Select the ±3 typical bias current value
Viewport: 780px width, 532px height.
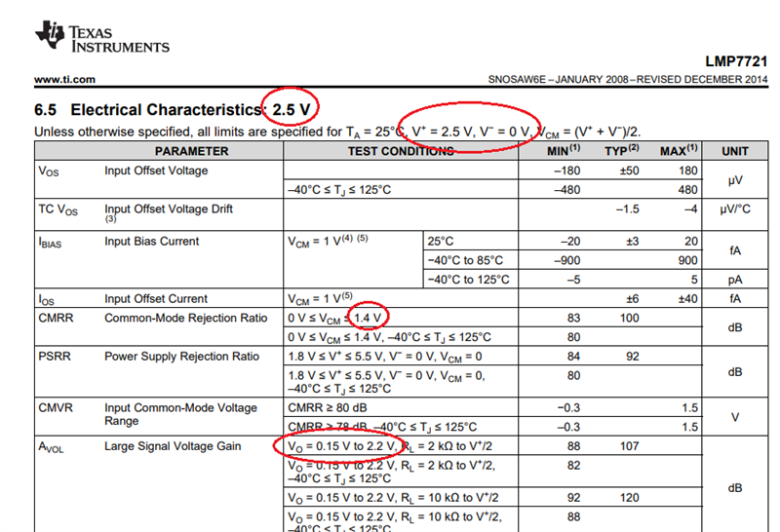pyautogui.click(x=632, y=241)
